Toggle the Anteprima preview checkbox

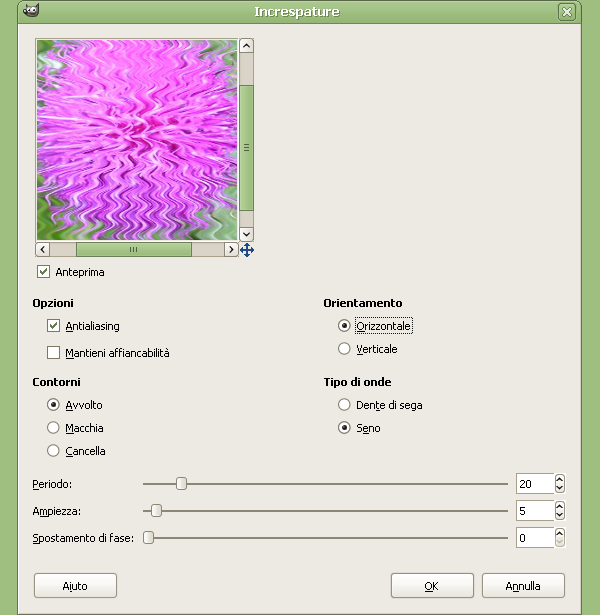coord(44,272)
